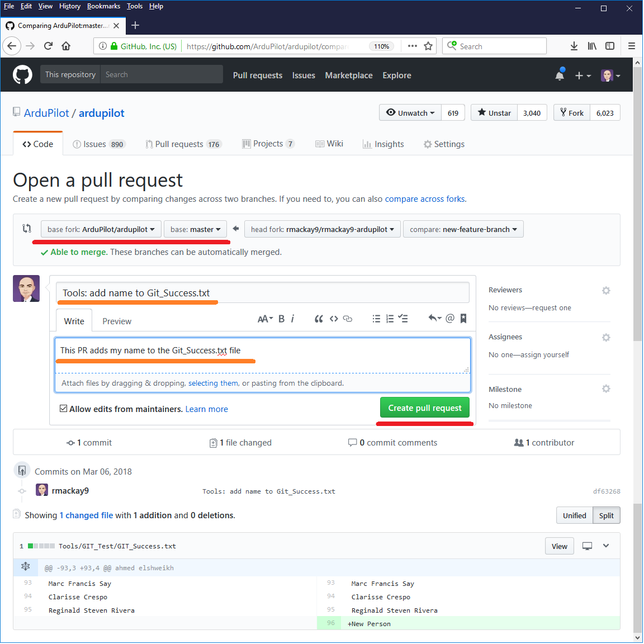Click the insert code icon
Viewport: 644px width, 644px height.
334,319
